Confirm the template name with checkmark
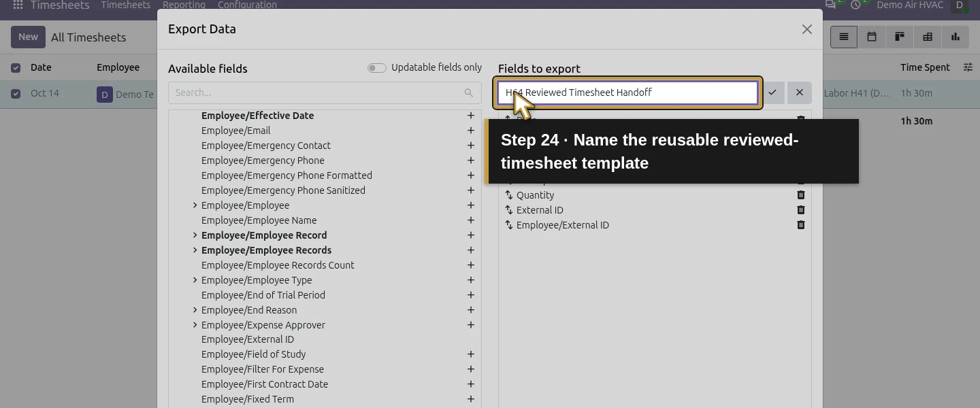Screen dimensions: 980x408 [772, 92]
